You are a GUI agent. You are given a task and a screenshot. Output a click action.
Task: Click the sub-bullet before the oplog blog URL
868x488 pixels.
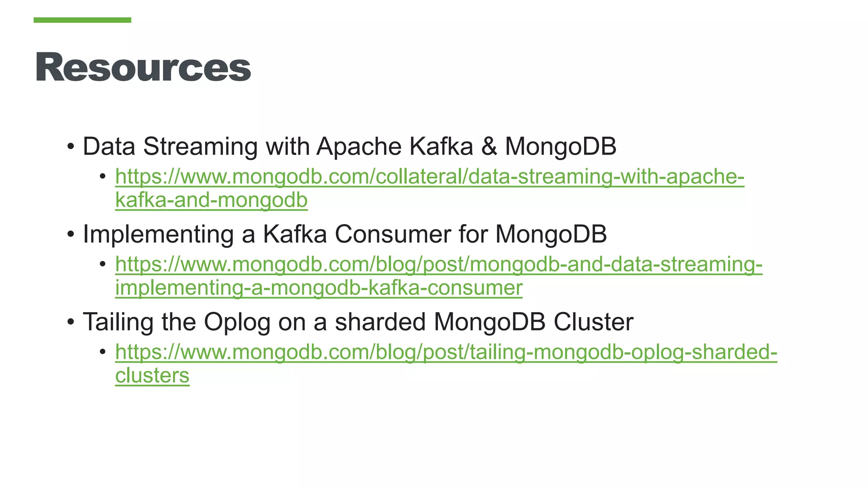103,352
